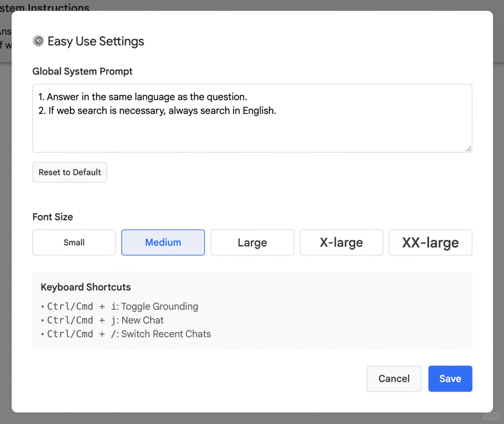Click the resize handle of the prompt textarea
The height and width of the screenshot is (424, 504).
[468, 149]
